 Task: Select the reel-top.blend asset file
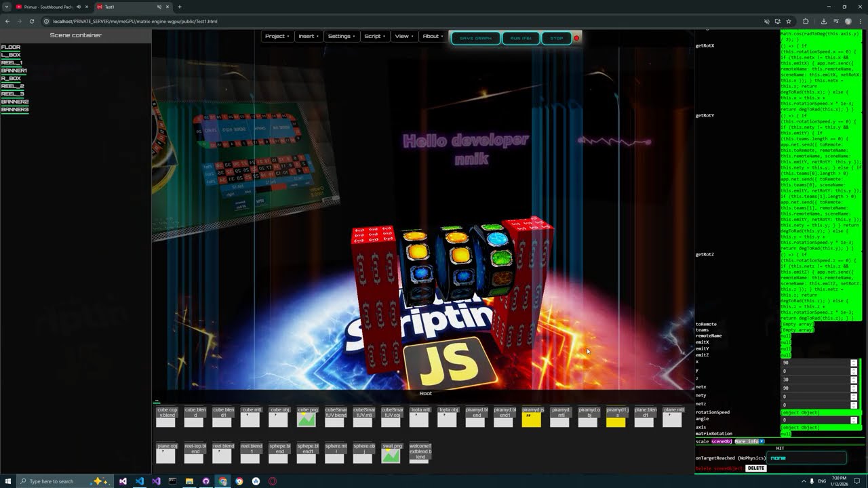point(195,453)
